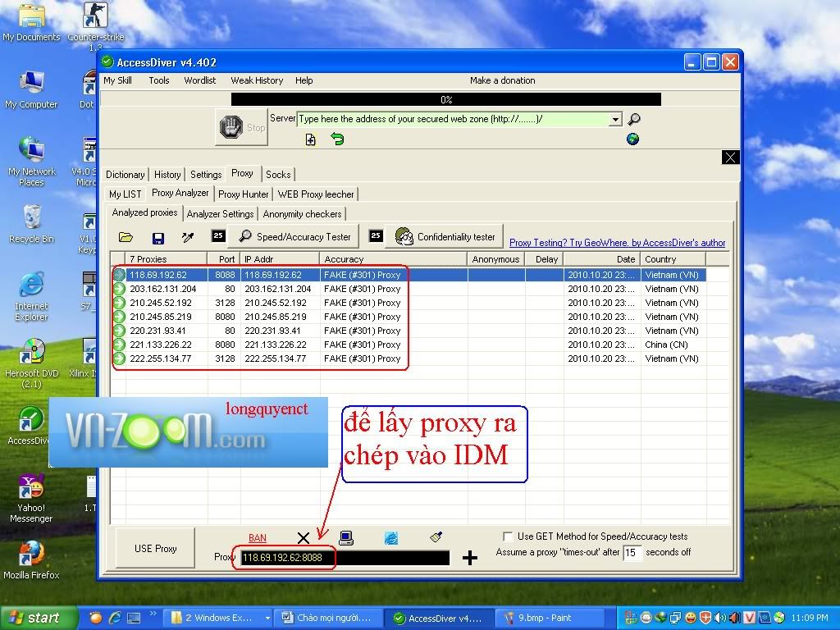The width and height of the screenshot is (840, 630).
Task: Click the 25 counter beside Confidentiality tester
Action: pos(376,235)
